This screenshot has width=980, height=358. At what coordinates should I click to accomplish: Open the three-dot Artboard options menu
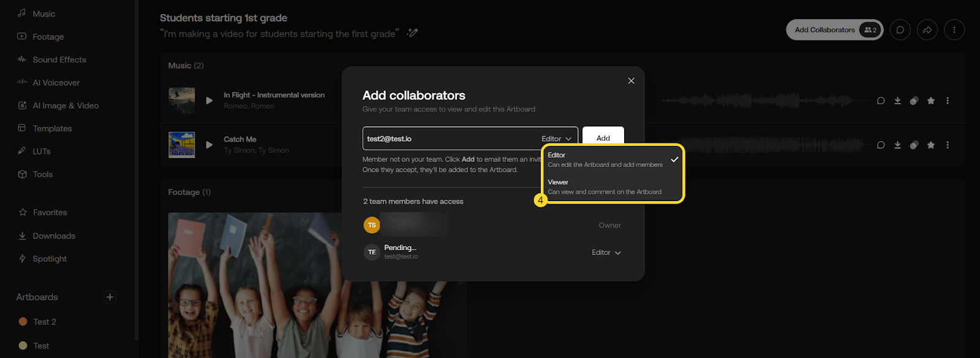pyautogui.click(x=954, y=30)
